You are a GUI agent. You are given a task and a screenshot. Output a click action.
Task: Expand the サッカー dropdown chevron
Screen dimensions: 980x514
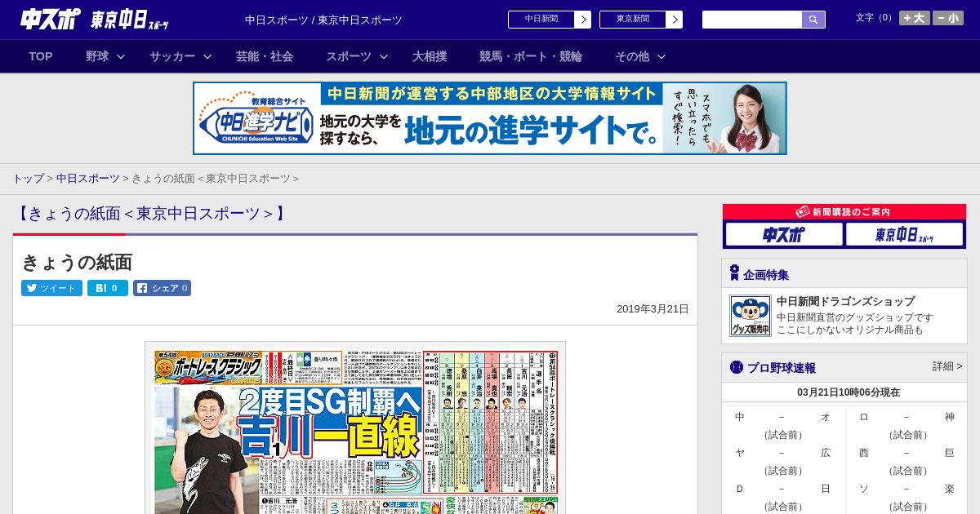(207, 56)
